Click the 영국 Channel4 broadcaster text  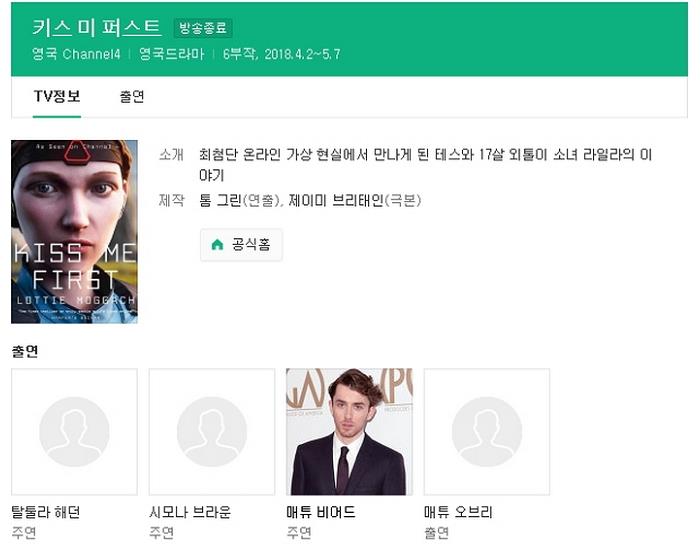76,54
